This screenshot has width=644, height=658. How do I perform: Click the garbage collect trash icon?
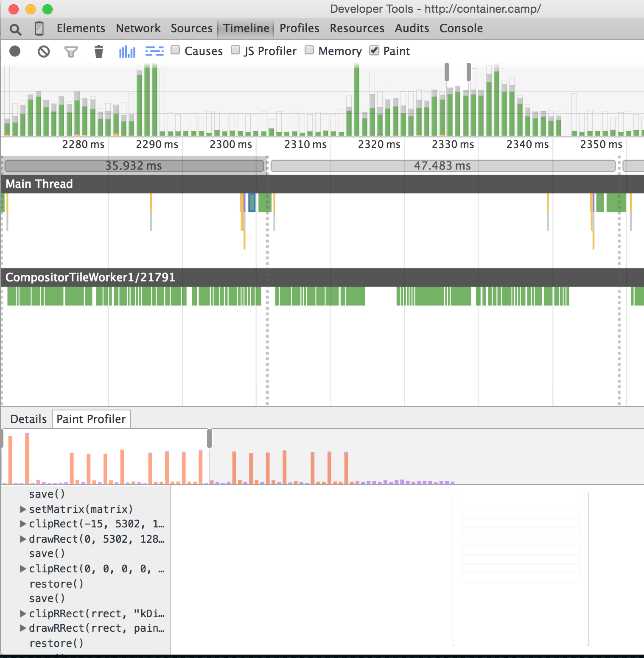pos(98,52)
